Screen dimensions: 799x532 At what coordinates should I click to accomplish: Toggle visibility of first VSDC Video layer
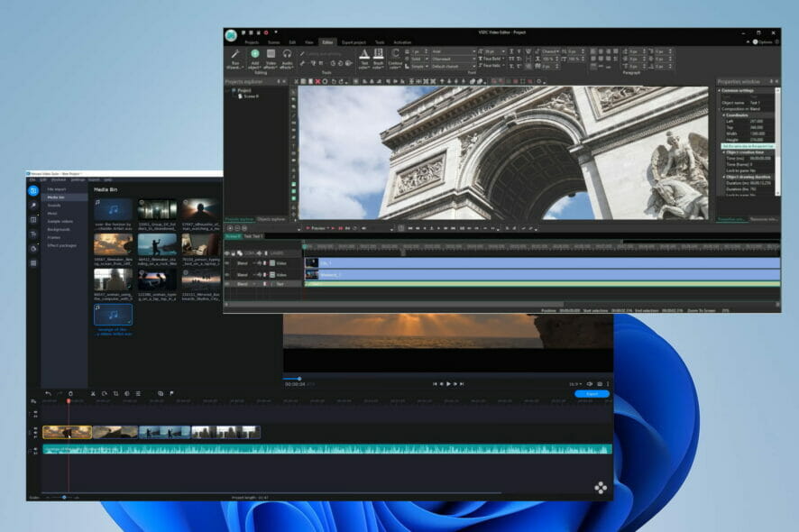(x=227, y=263)
